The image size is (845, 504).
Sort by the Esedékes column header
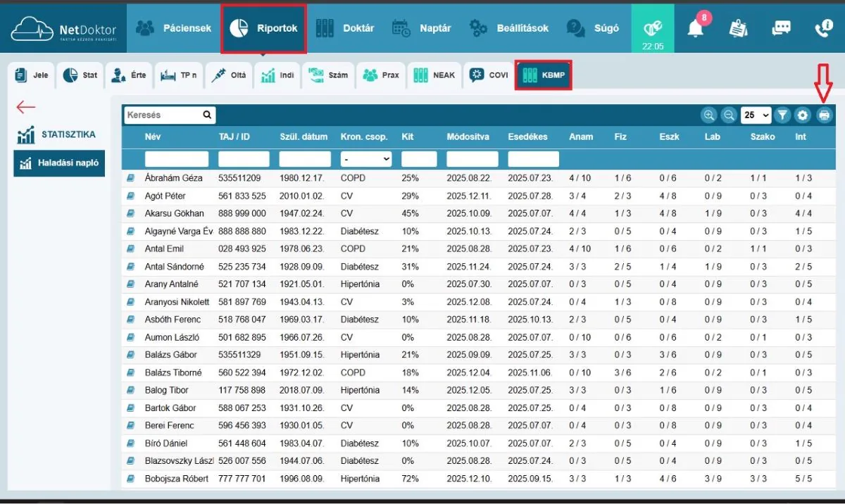(527, 137)
